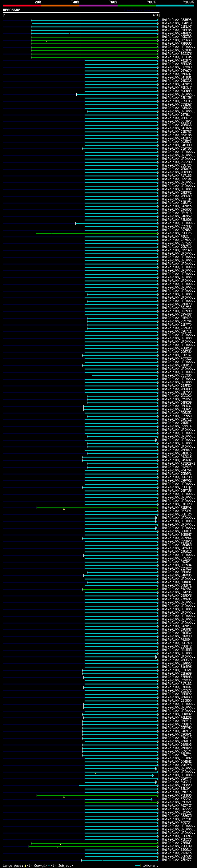Screen dimensions: 197x868
Task: Select hit label UniRef100_Q9XSJ4
Action: click(177, 426)
